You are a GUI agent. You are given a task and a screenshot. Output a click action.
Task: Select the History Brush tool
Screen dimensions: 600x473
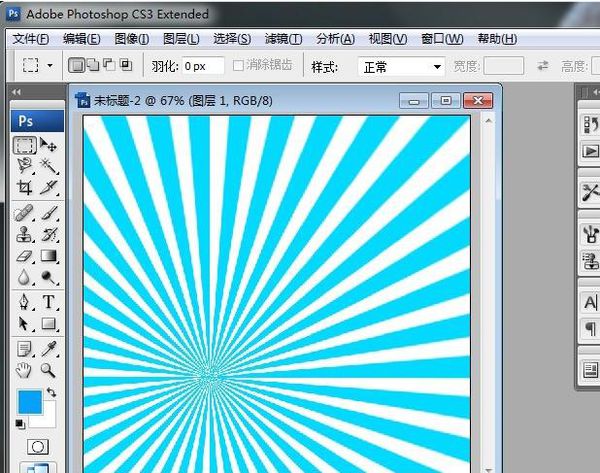pyautogui.click(x=49, y=234)
